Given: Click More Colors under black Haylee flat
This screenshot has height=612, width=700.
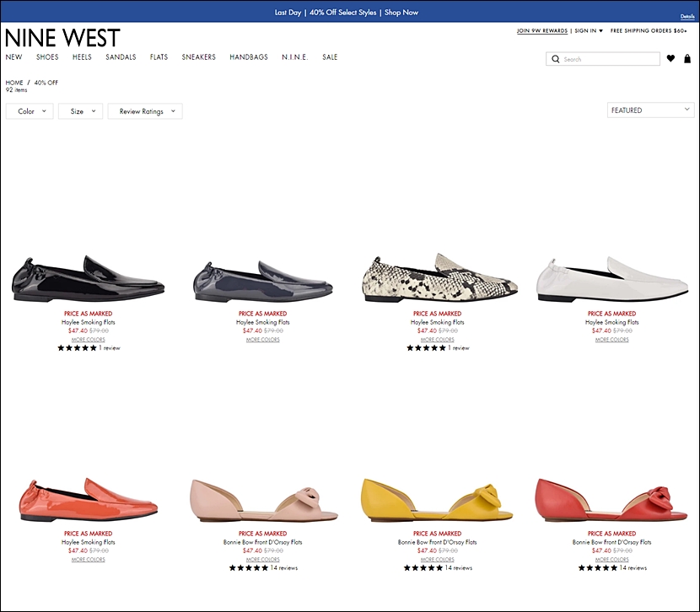Looking at the screenshot, I should click(x=89, y=340).
